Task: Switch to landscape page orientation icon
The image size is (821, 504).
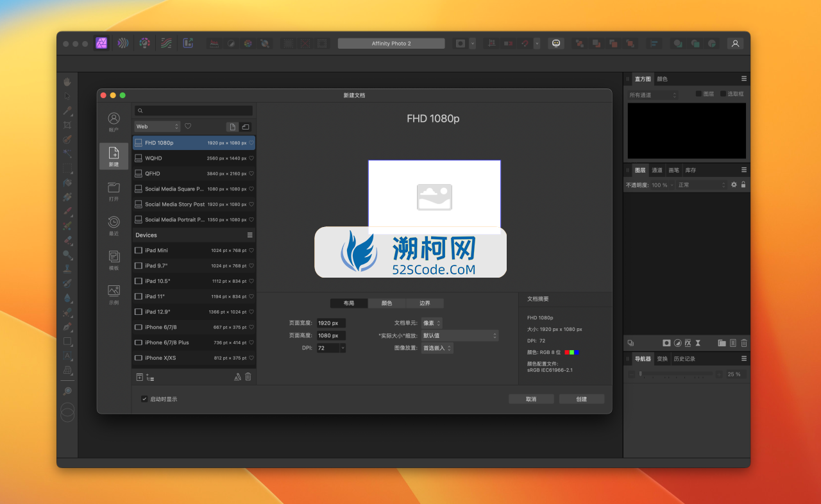Action: (x=245, y=126)
